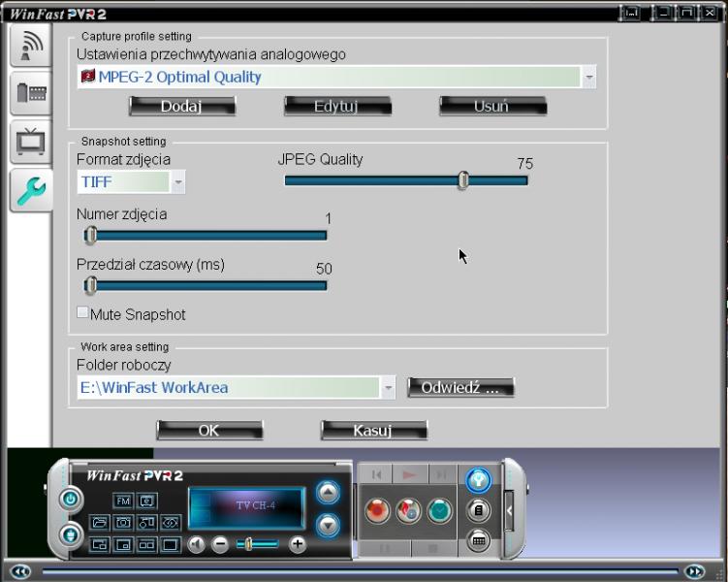Open the channel list button
Image resolution: width=728 pixels, height=582 pixels.
pyautogui.click(x=478, y=510)
